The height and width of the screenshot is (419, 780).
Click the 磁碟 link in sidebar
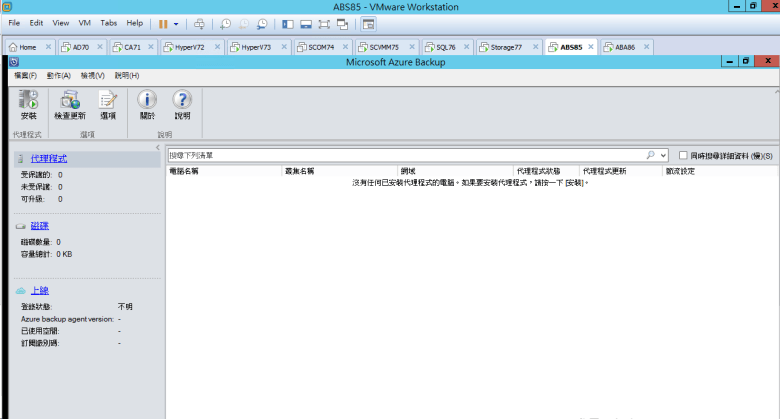40,226
